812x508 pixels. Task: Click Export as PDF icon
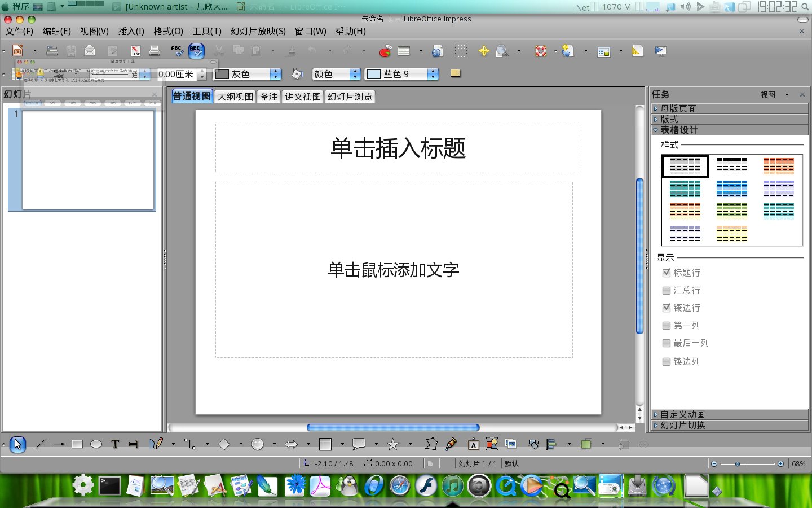click(x=135, y=51)
